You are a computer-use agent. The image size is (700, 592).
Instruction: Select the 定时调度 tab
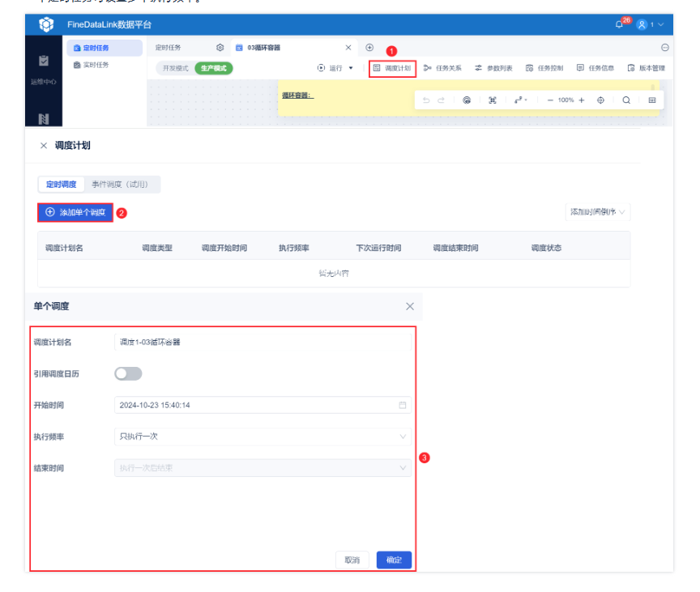pyautogui.click(x=61, y=185)
